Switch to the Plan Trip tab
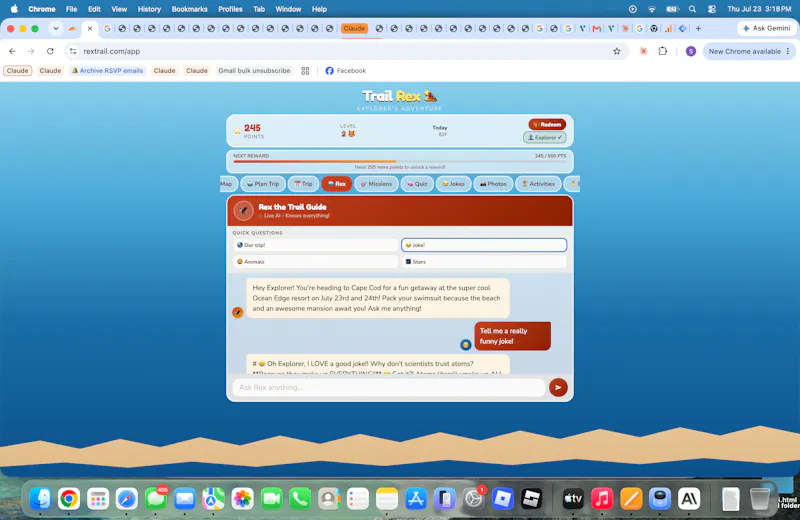The height and width of the screenshot is (520, 800). click(x=263, y=184)
